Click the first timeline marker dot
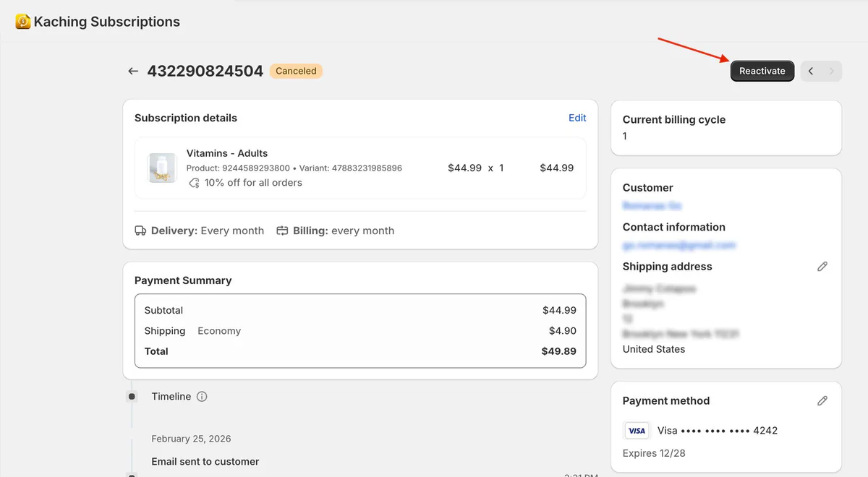The width and height of the screenshot is (868, 477). pos(132,397)
